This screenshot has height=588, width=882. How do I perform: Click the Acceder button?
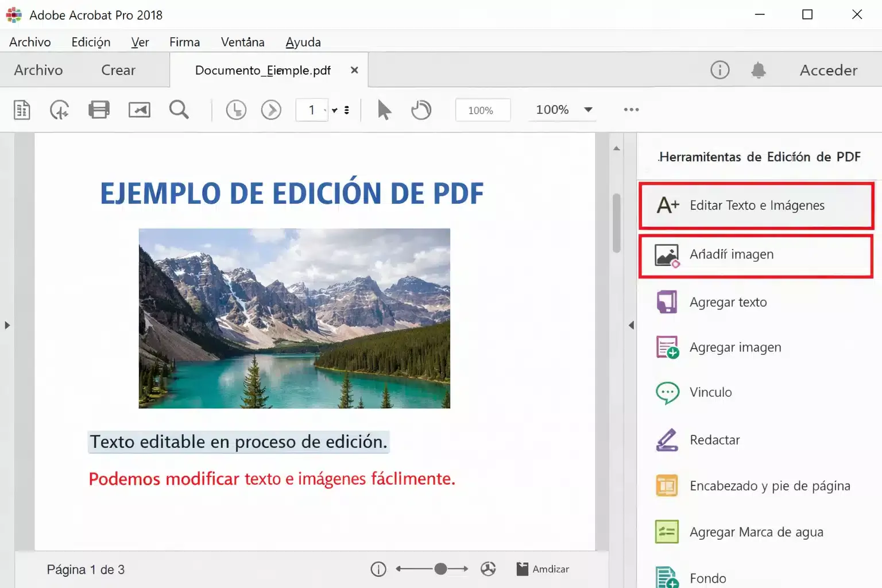coord(828,70)
